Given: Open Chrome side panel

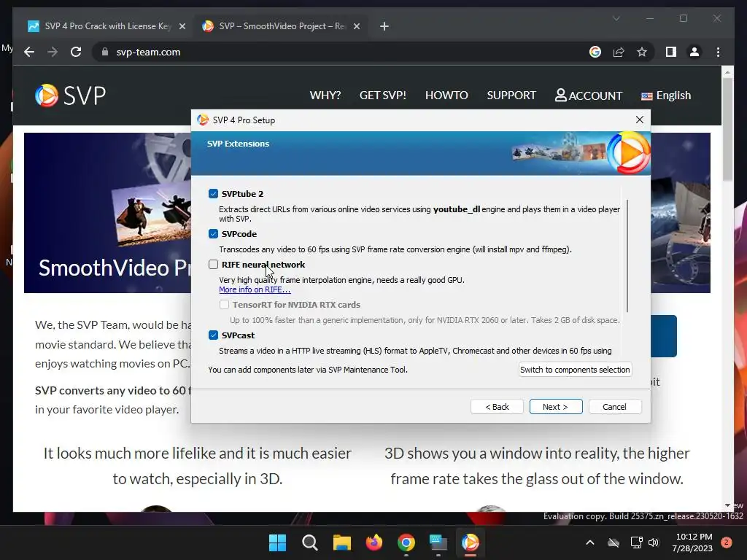Looking at the screenshot, I should click(x=671, y=52).
